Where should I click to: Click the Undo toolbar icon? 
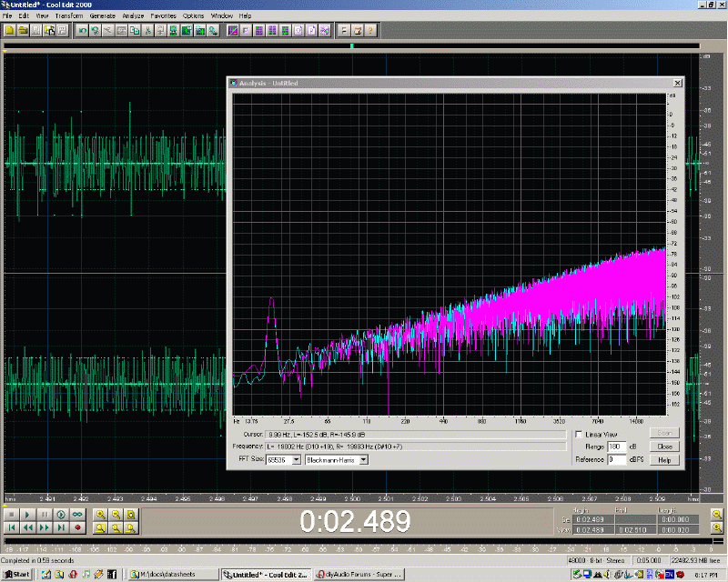[83, 31]
